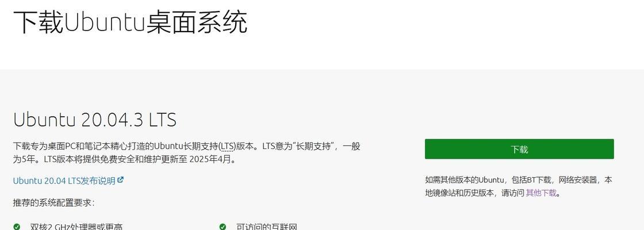Click the green 下载 button

(x=519, y=149)
